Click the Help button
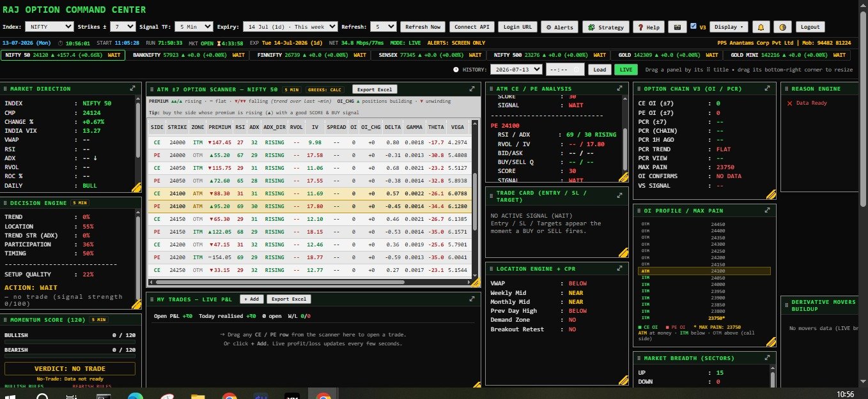The width and height of the screenshot is (868, 399). click(649, 27)
